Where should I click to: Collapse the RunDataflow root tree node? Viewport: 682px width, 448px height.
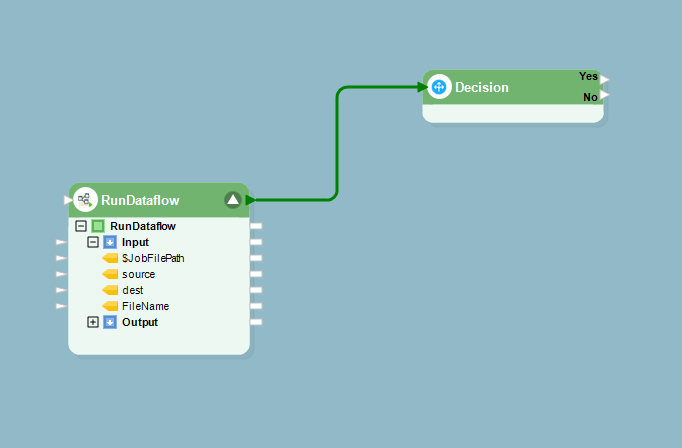[82, 226]
